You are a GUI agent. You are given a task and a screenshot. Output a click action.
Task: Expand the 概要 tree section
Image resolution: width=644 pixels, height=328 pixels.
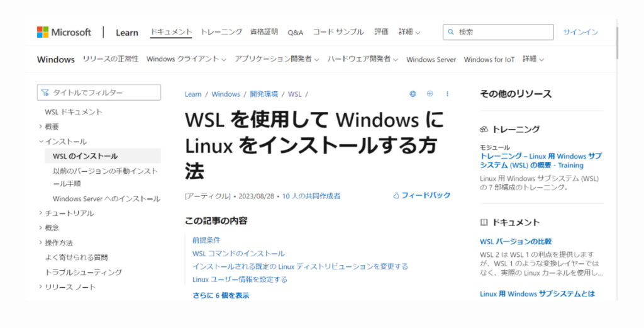coord(41,127)
